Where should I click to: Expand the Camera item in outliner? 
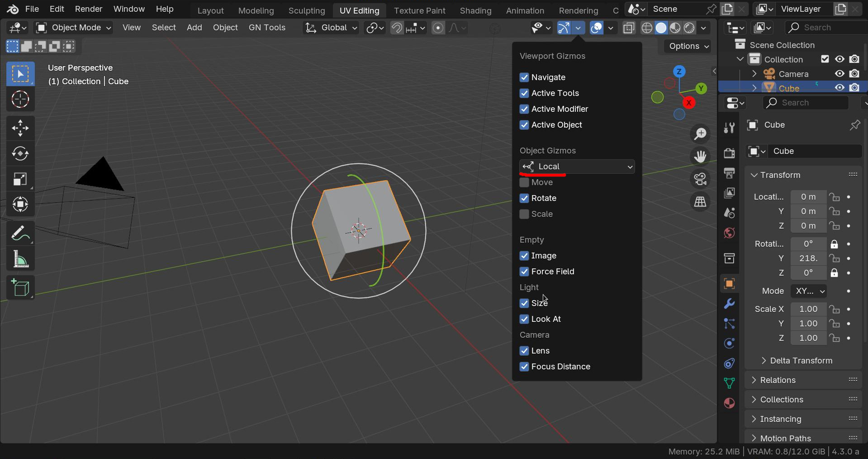tap(754, 74)
